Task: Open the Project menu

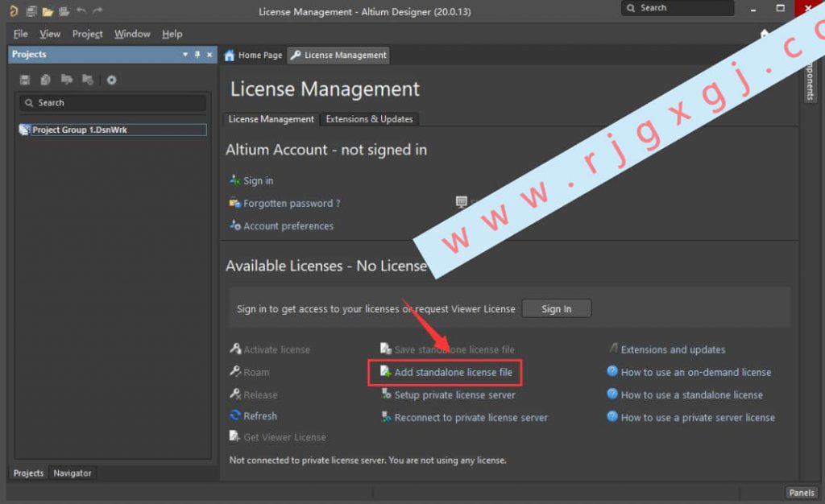Action: 87,34
